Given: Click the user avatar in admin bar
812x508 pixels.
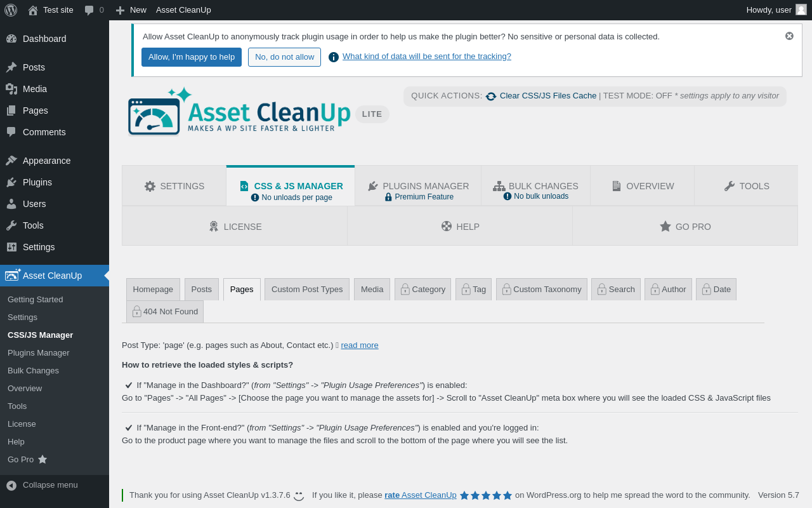Looking at the screenshot, I should (801, 10).
